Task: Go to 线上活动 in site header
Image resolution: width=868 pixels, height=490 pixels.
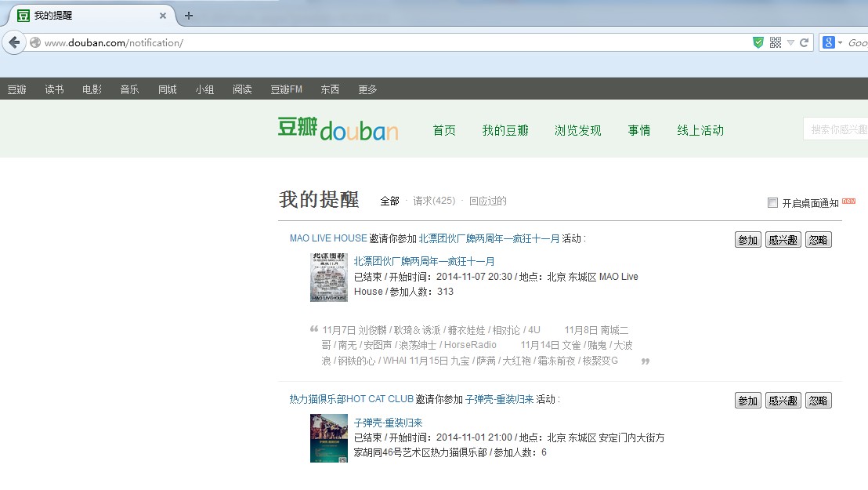Action: [x=700, y=130]
